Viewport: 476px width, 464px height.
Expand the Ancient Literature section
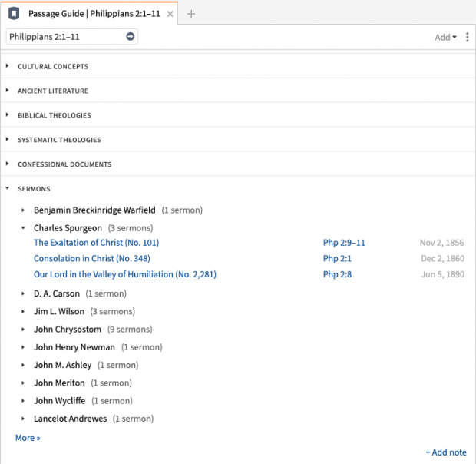click(x=52, y=91)
